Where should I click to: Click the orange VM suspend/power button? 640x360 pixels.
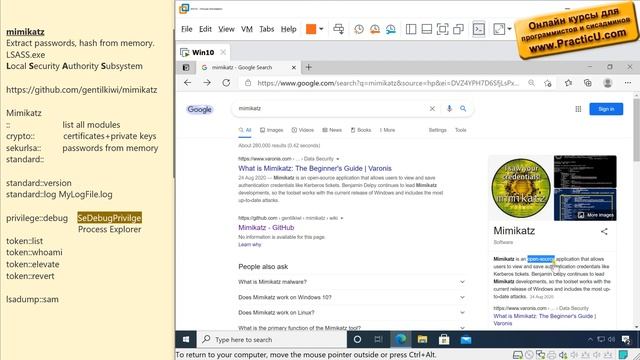(x=311, y=29)
